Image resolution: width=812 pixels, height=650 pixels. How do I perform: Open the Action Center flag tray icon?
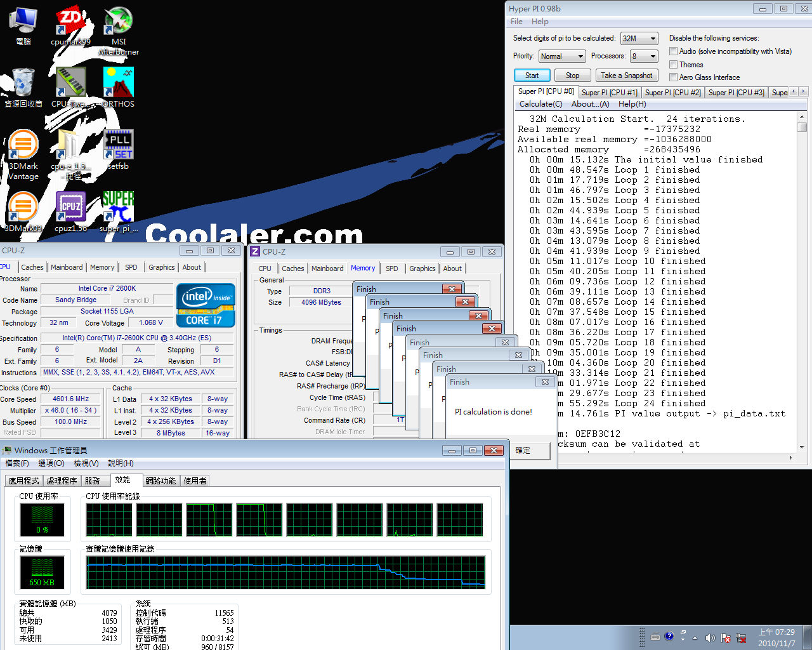pyautogui.click(x=725, y=638)
